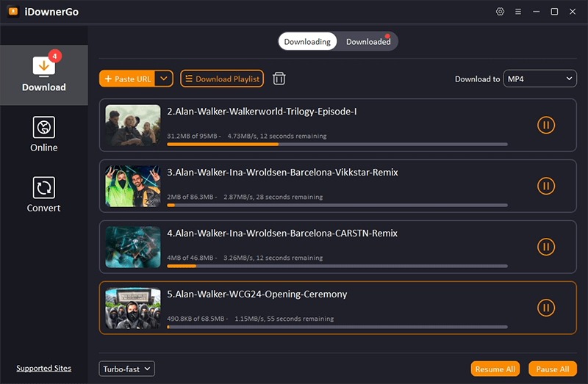588x384 pixels.
Task: Open the Convert section
Action: [44, 195]
